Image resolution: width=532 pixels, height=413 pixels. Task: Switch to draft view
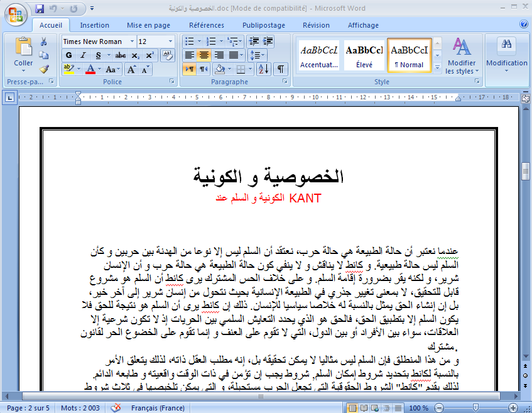(398, 407)
